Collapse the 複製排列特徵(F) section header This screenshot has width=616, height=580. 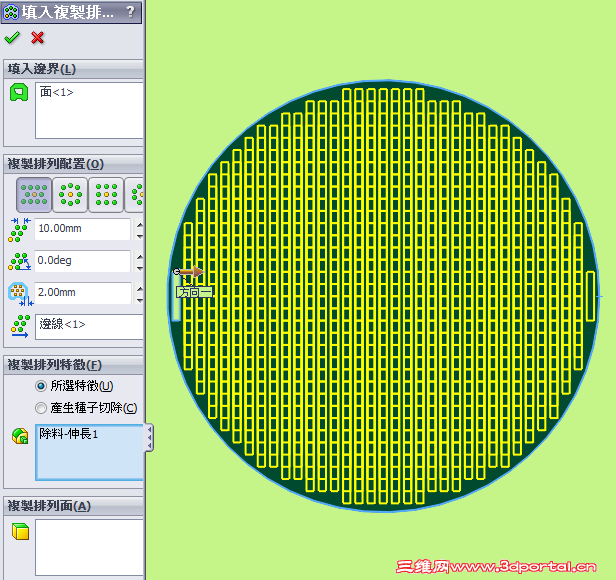[73, 365]
